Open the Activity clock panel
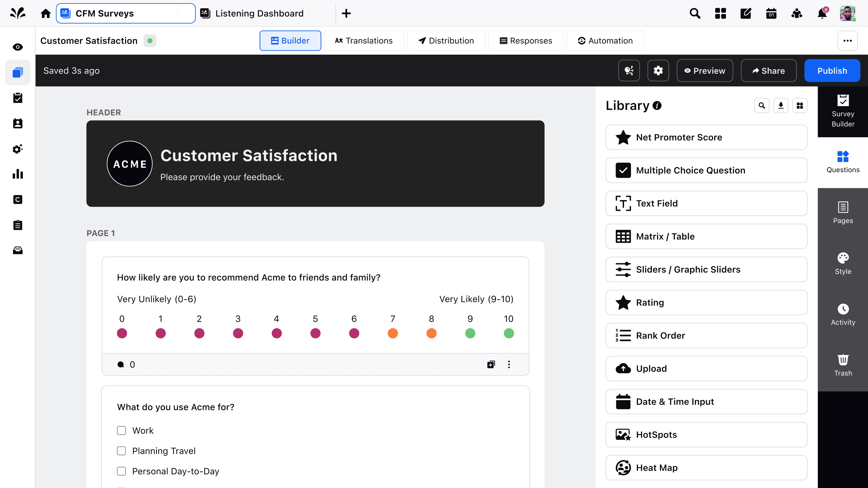The width and height of the screenshot is (868, 488). click(843, 315)
